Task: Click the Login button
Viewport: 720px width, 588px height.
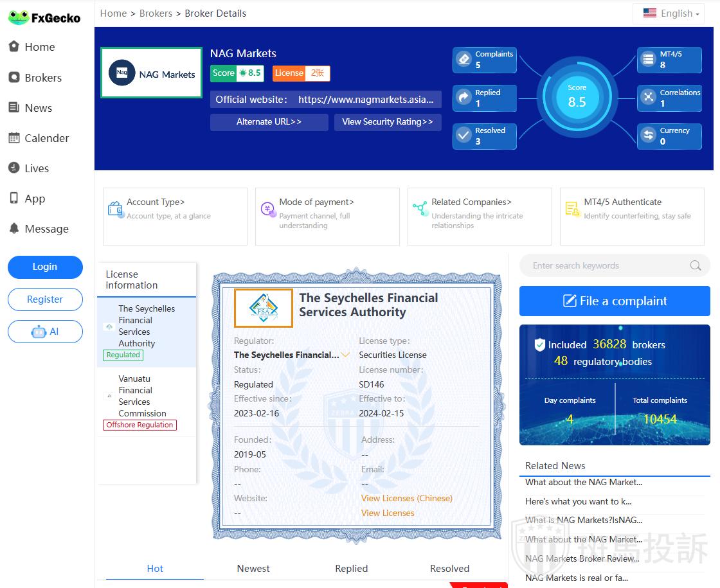Action: tap(45, 267)
